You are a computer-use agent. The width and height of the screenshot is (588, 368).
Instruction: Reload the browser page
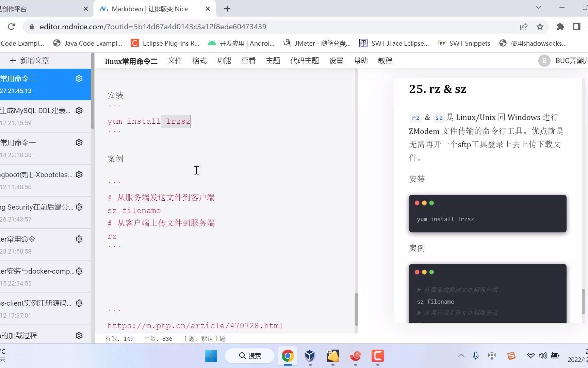[11, 27]
